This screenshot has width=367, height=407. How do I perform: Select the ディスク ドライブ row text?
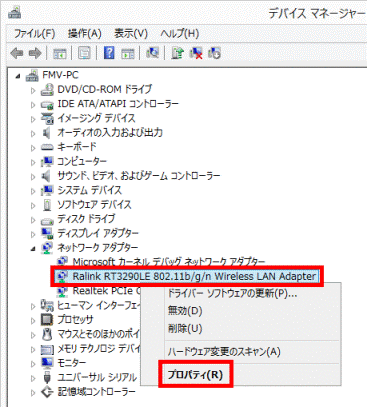point(86,219)
